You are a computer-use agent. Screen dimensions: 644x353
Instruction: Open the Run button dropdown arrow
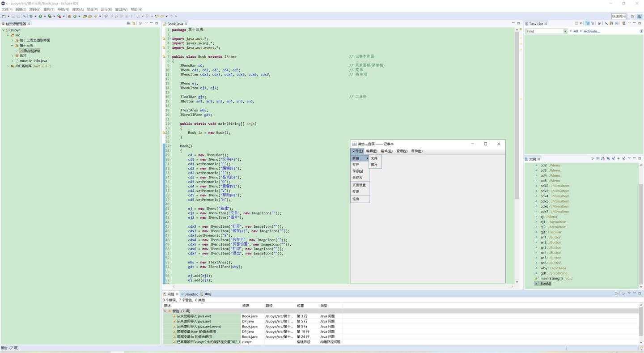click(45, 16)
